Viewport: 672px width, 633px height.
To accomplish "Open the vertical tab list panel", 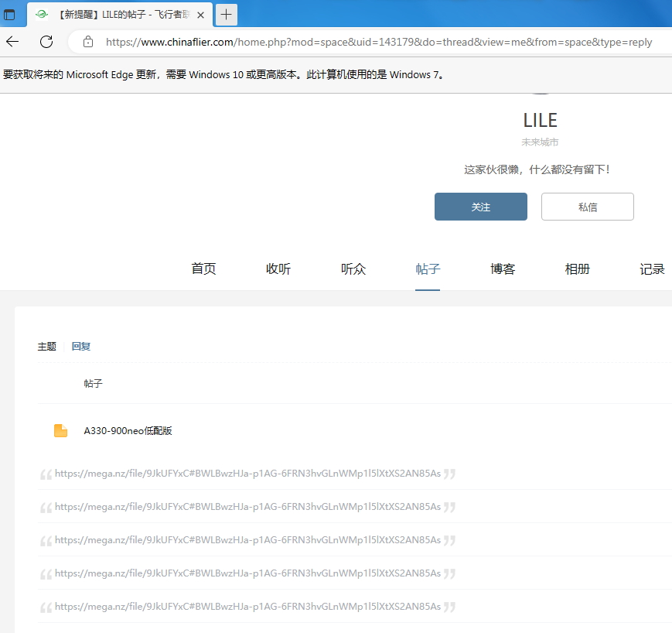I will click(x=10, y=15).
